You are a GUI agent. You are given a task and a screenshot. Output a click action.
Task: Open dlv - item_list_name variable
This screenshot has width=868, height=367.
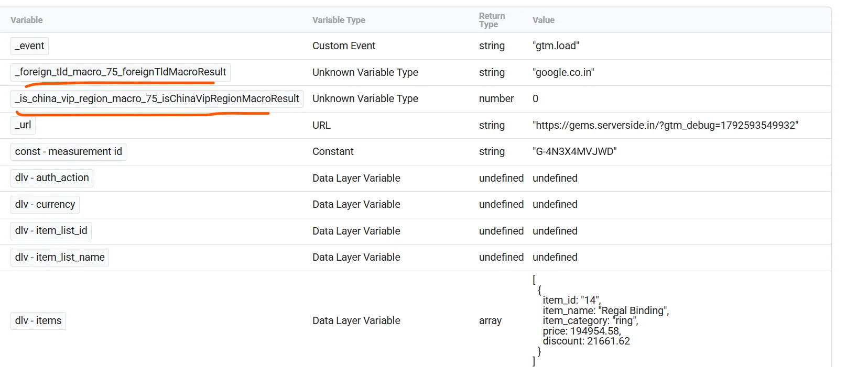[x=60, y=258]
